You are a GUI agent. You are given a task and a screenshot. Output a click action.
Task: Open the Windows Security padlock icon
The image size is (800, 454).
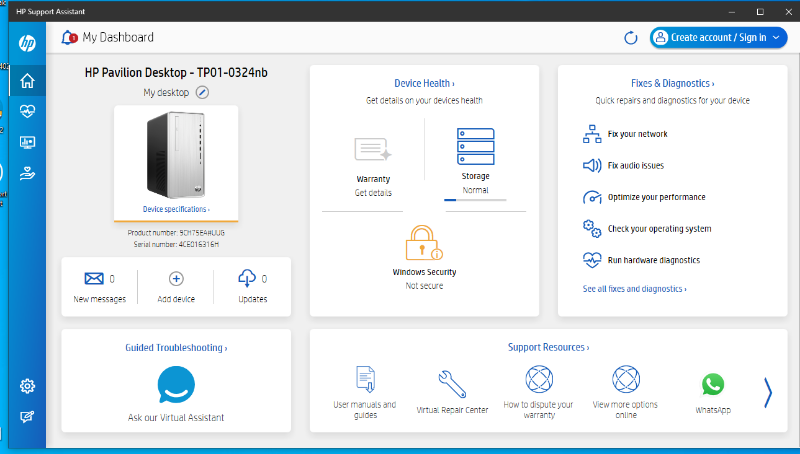click(424, 244)
